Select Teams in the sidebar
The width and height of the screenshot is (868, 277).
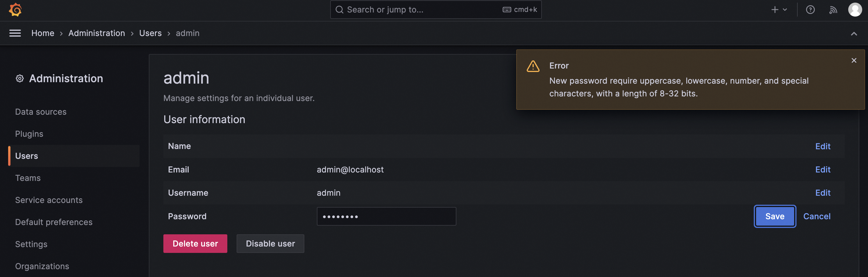[x=28, y=178]
